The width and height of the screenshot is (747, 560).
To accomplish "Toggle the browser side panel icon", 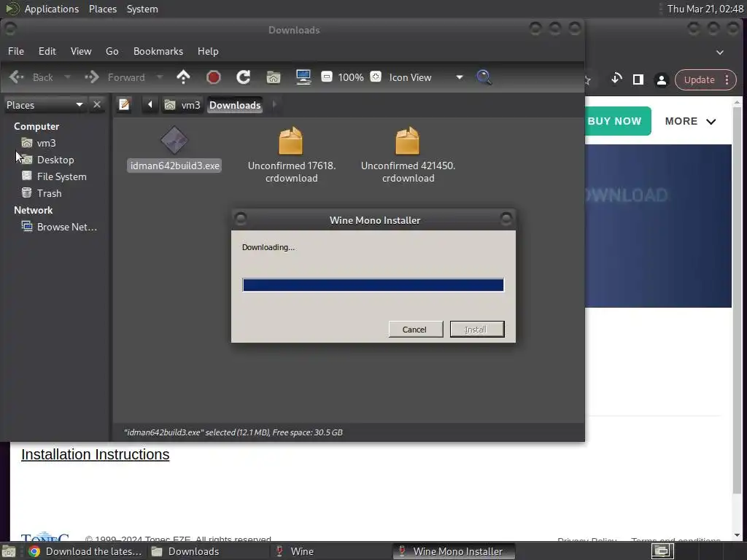I will pyautogui.click(x=638, y=79).
